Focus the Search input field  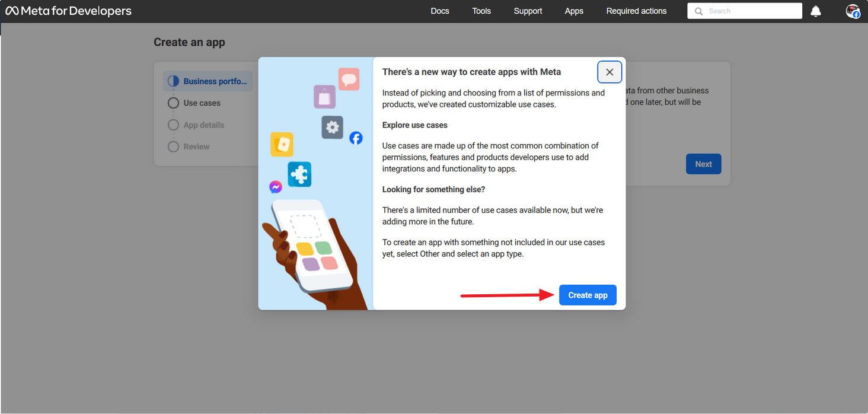pos(745,11)
